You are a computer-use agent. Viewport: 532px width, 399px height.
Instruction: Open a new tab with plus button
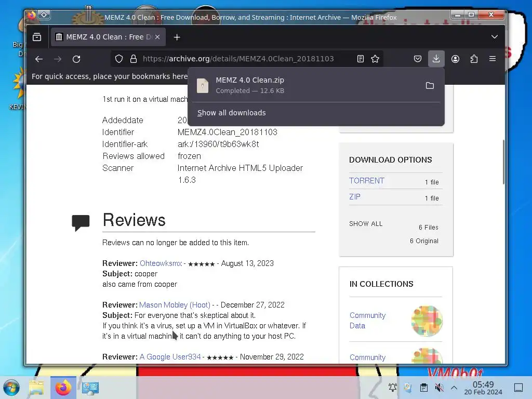click(177, 37)
